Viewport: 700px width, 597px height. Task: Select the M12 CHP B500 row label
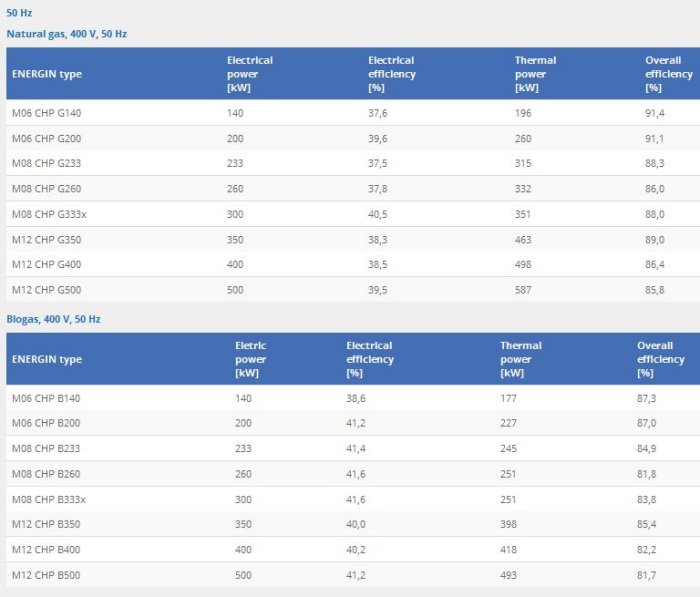click(x=46, y=575)
